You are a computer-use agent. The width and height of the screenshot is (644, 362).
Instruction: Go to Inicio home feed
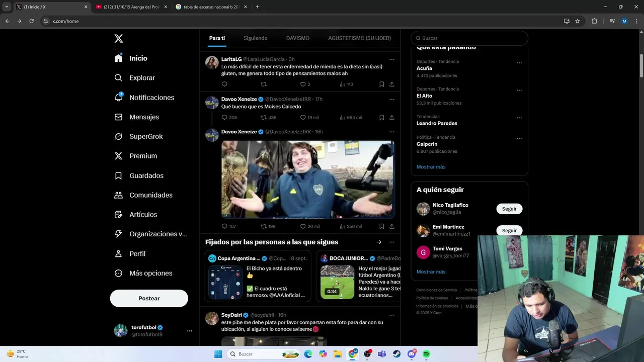(x=131, y=58)
